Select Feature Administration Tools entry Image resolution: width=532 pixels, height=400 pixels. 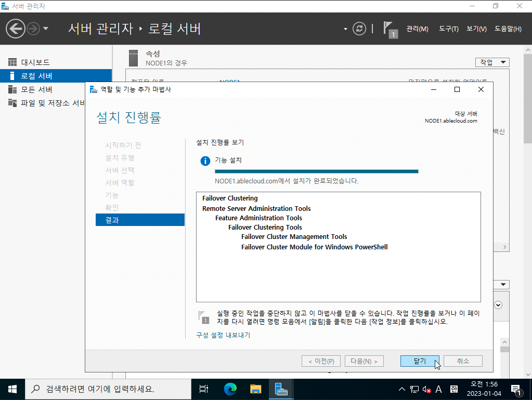pos(258,218)
